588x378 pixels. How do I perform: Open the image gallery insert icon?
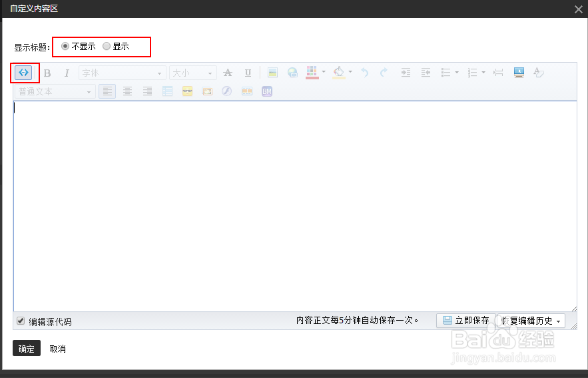point(207,91)
